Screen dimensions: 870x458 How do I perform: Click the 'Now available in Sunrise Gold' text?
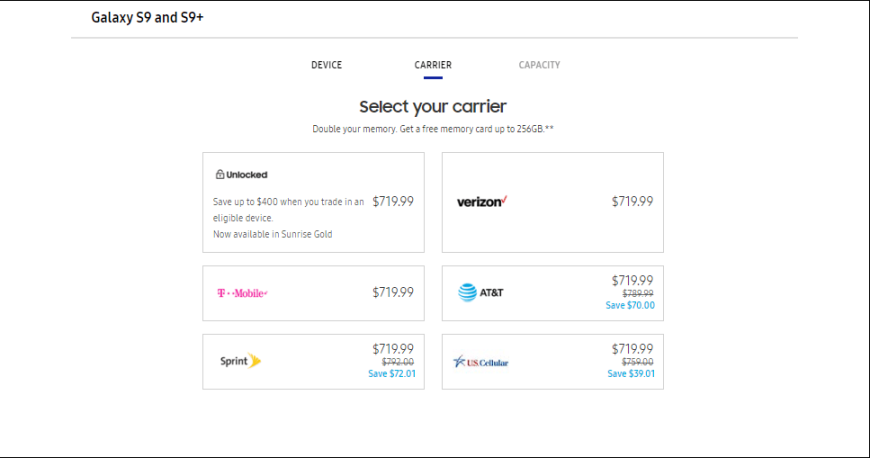(272, 234)
